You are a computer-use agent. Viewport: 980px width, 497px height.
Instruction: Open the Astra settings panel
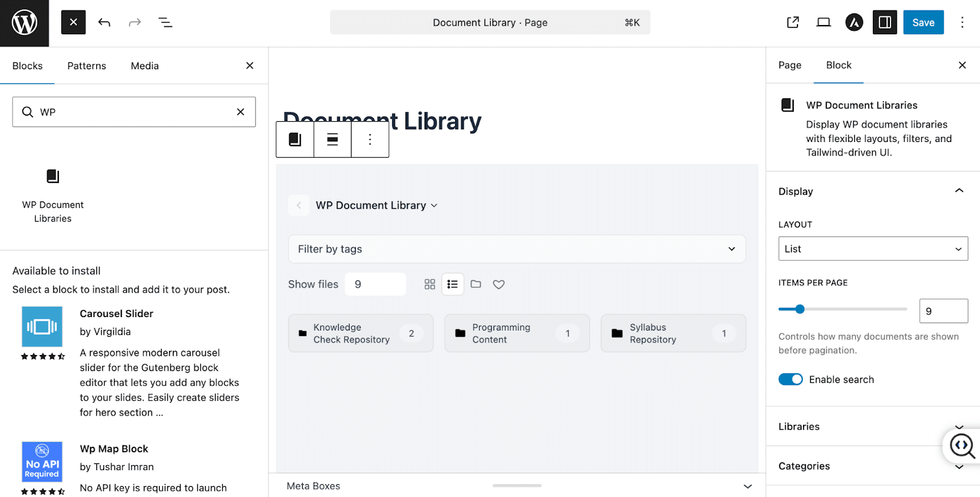[x=854, y=23]
